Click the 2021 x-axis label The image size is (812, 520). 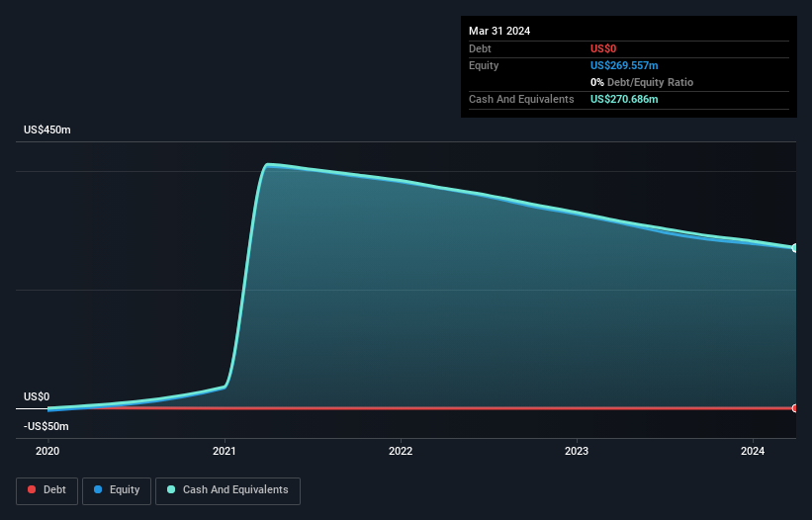(x=225, y=451)
